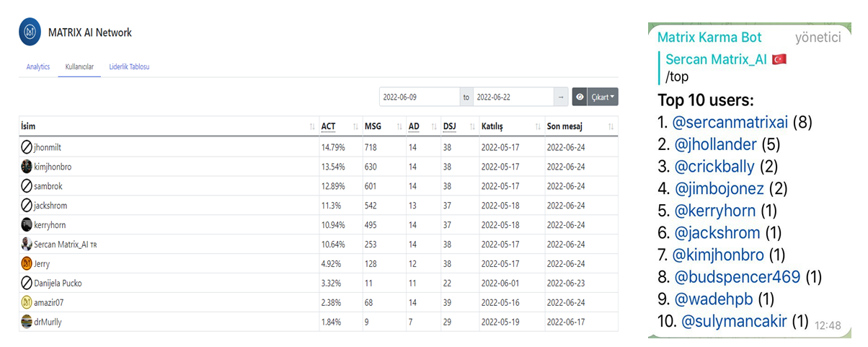Select the sambrok name cell
The width and height of the screenshot is (868, 347).
coord(169,186)
